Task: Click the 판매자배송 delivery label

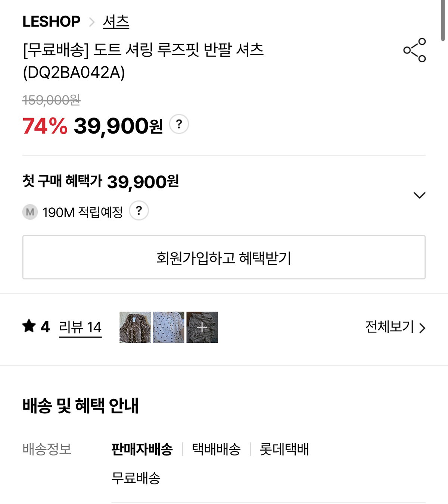Action: tap(142, 449)
